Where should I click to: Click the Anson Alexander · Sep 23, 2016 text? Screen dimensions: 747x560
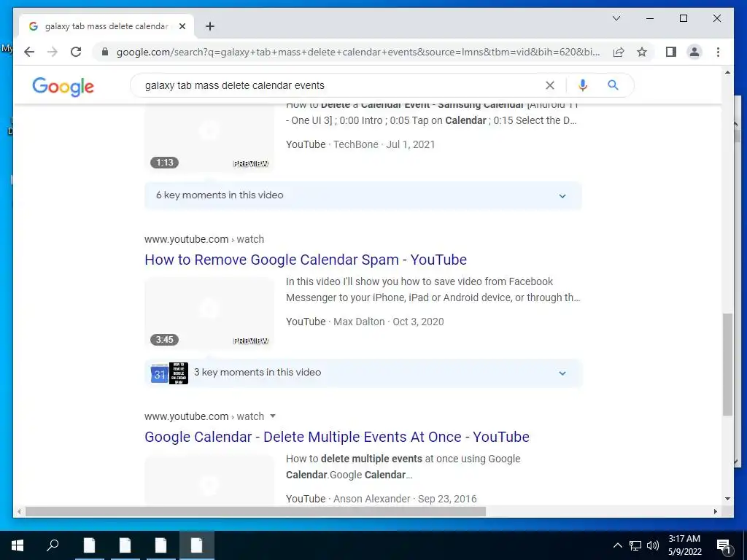405,499
